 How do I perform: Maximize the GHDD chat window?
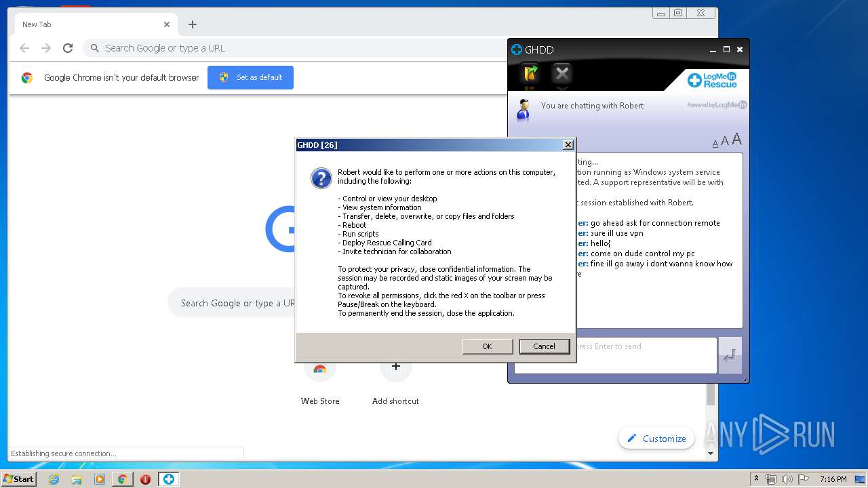point(726,49)
